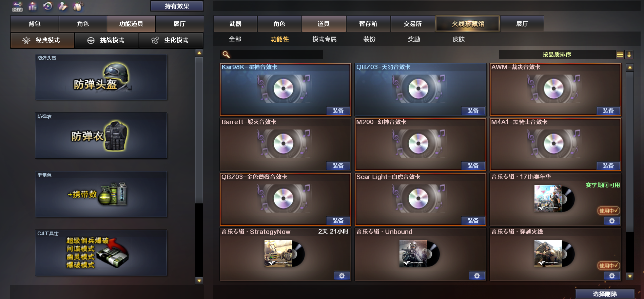Open settings gear for StrategyNow album

point(342,276)
